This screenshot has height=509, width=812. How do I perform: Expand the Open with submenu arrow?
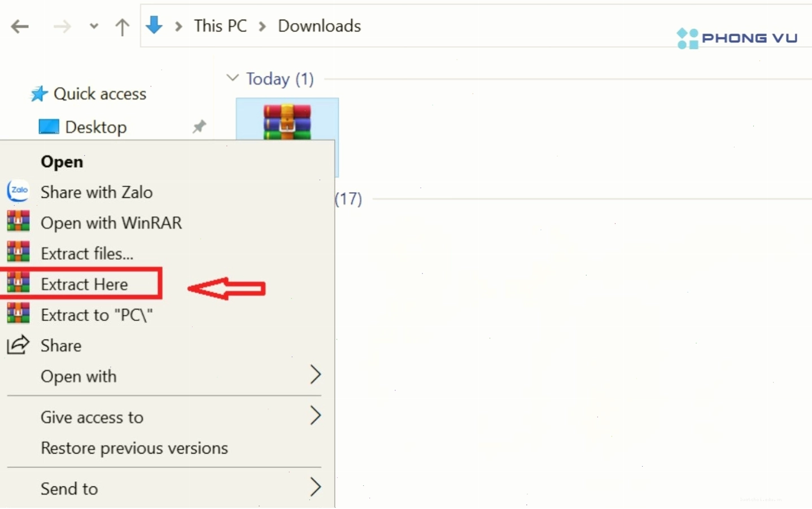point(316,374)
